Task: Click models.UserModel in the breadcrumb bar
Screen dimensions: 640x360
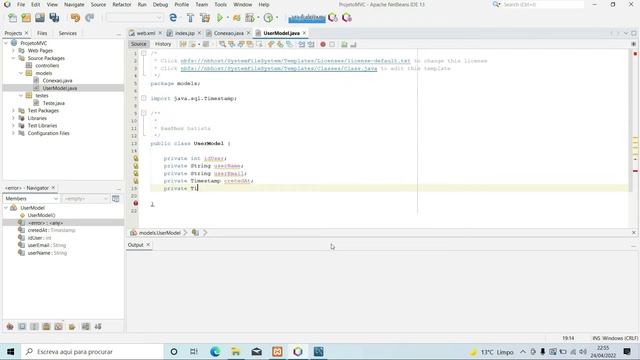Action: [x=160, y=233]
